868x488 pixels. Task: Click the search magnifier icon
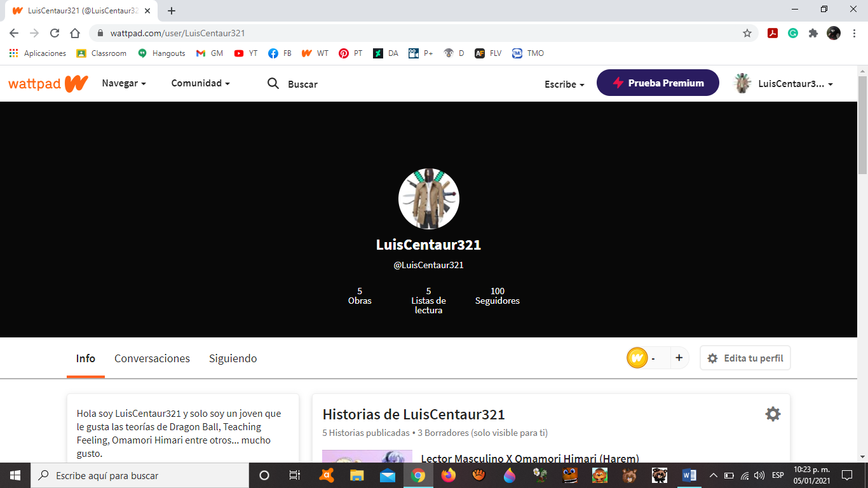(x=273, y=83)
